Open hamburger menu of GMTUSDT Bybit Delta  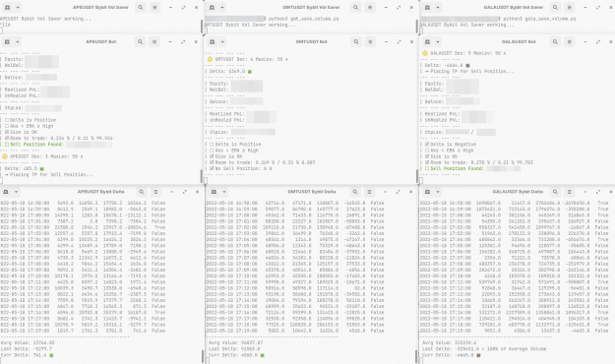(369, 192)
